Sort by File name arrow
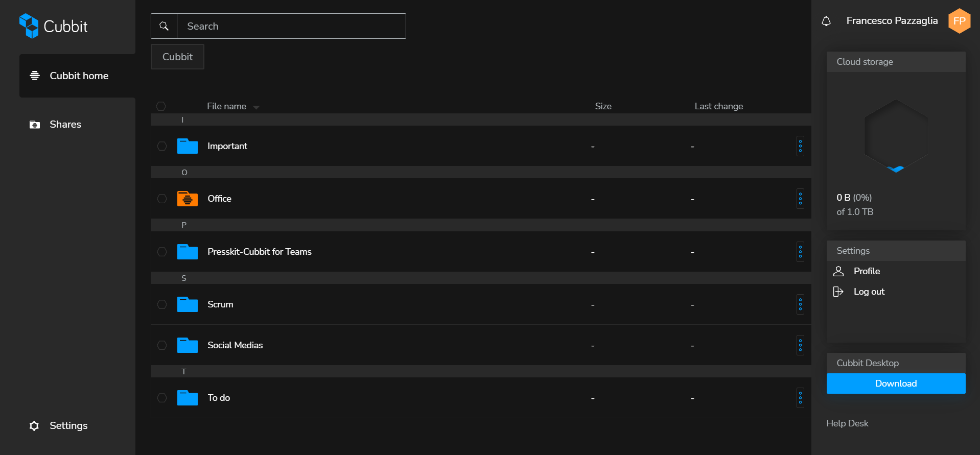The height and width of the screenshot is (455, 980). pos(256,107)
